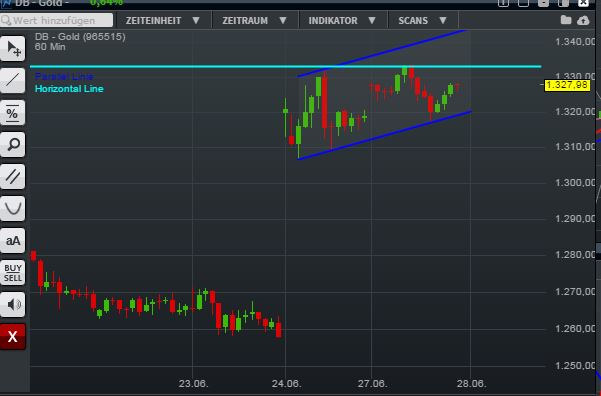The height and width of the screenshot is (396, 601).
Task: Click the Wert hinzufügen search field
Action: 57,20
